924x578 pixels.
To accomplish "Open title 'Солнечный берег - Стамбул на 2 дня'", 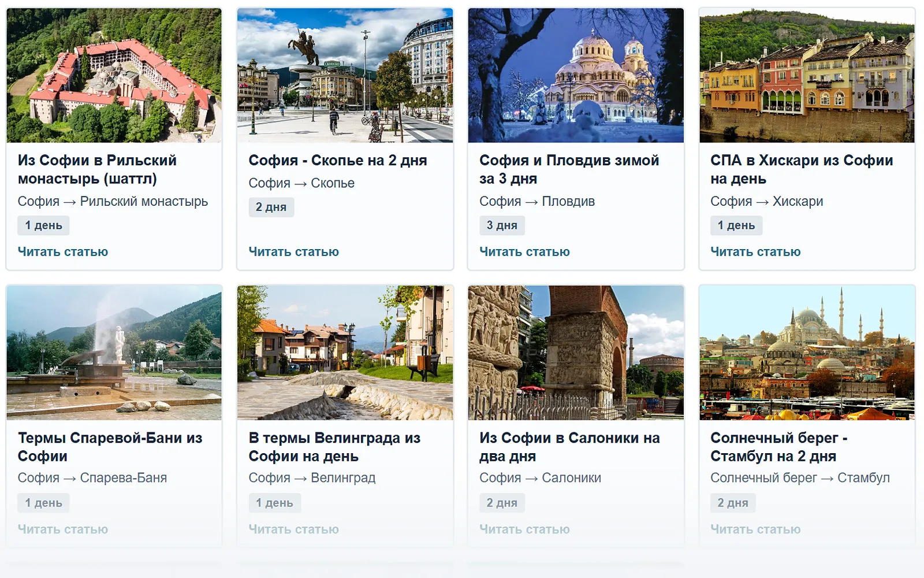I will pos(779,447).
